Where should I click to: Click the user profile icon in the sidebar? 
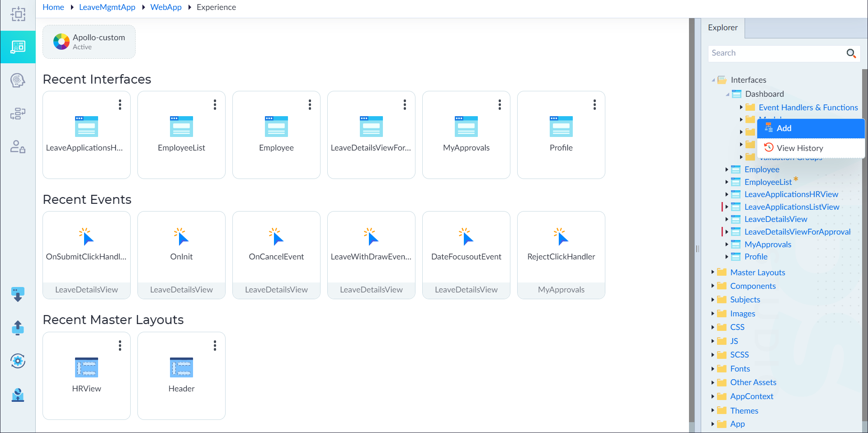coord(18,395)
